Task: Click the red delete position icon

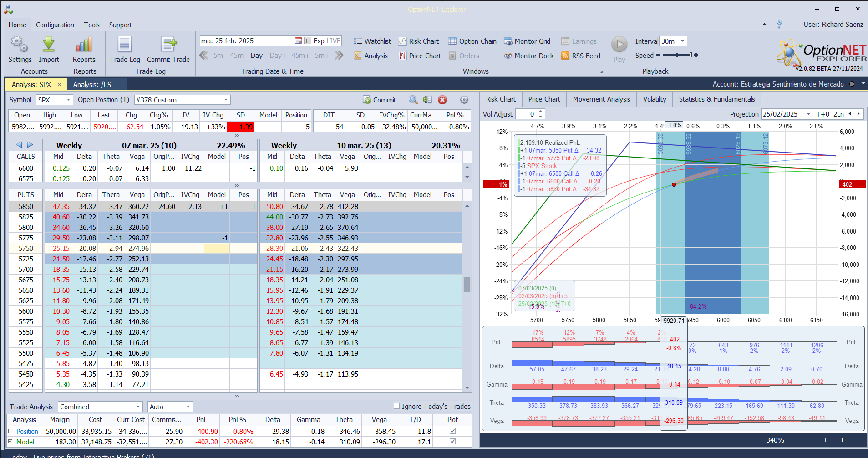Action: (442, 100)
